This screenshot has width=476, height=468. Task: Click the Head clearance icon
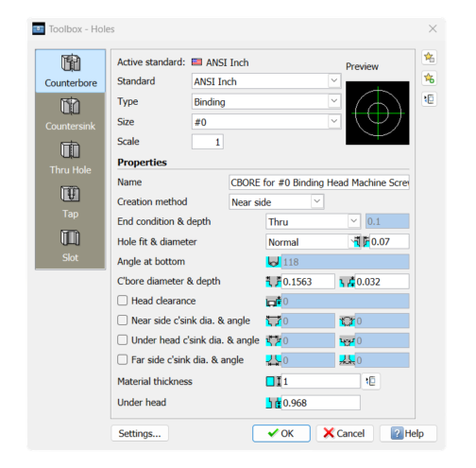click(x=273, y=302)
